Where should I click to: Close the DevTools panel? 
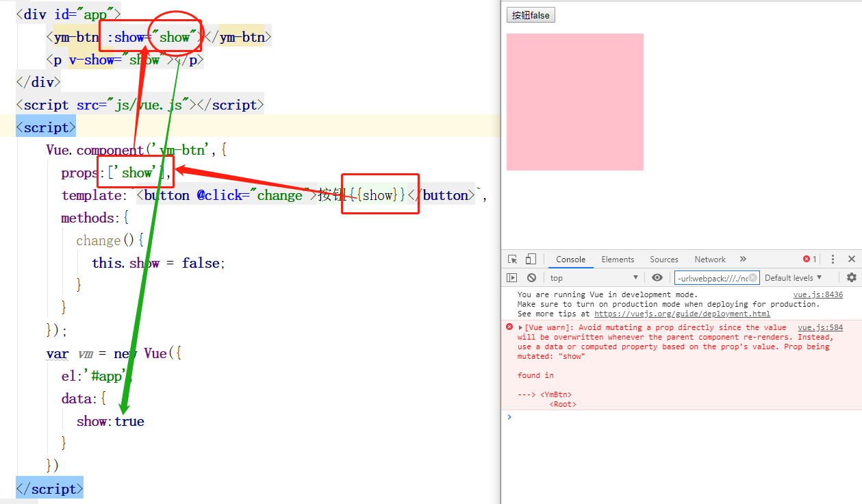(852, 260)
